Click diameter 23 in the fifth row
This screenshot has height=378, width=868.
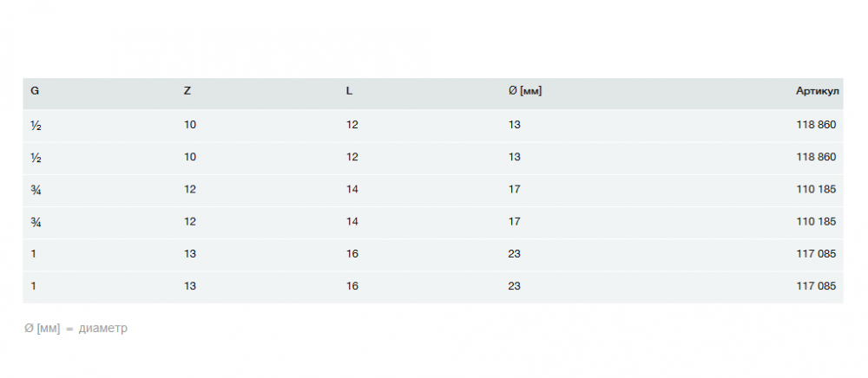515,254
